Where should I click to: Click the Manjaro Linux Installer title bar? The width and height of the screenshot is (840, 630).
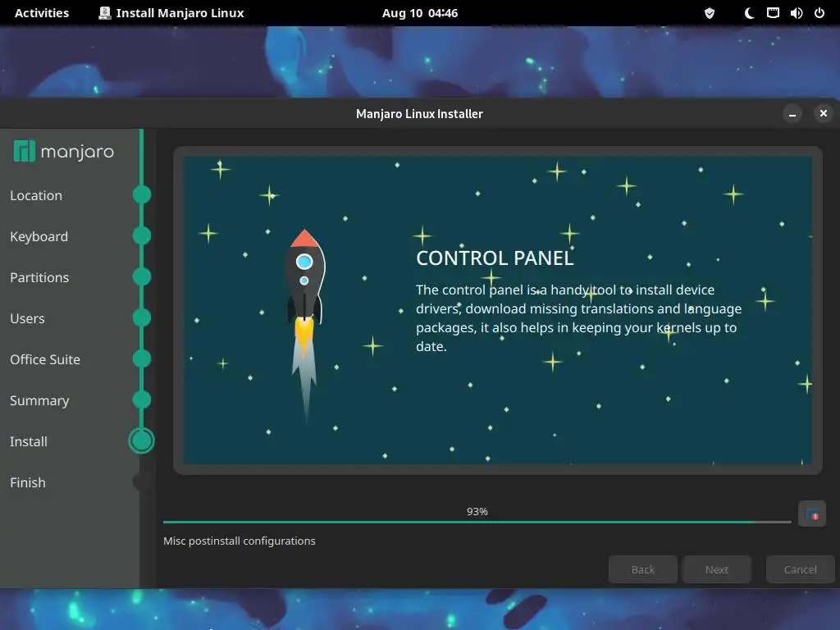point(419,113)
